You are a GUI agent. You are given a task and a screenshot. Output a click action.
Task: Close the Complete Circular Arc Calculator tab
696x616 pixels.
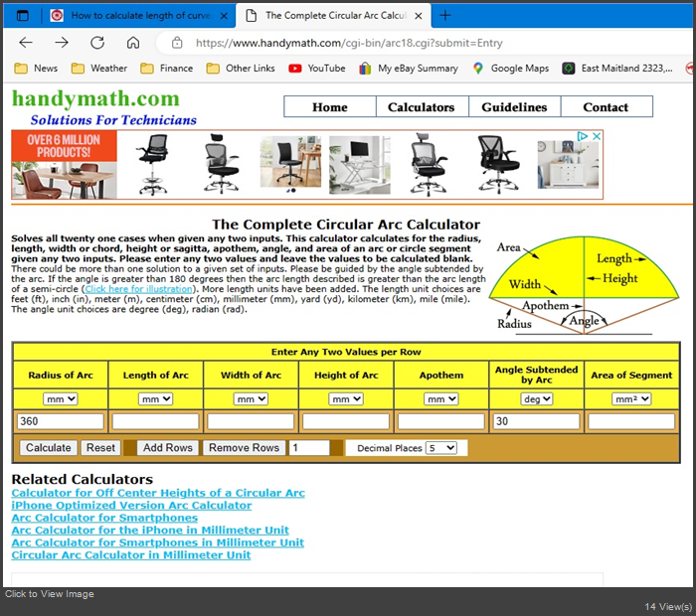point(419,16)
